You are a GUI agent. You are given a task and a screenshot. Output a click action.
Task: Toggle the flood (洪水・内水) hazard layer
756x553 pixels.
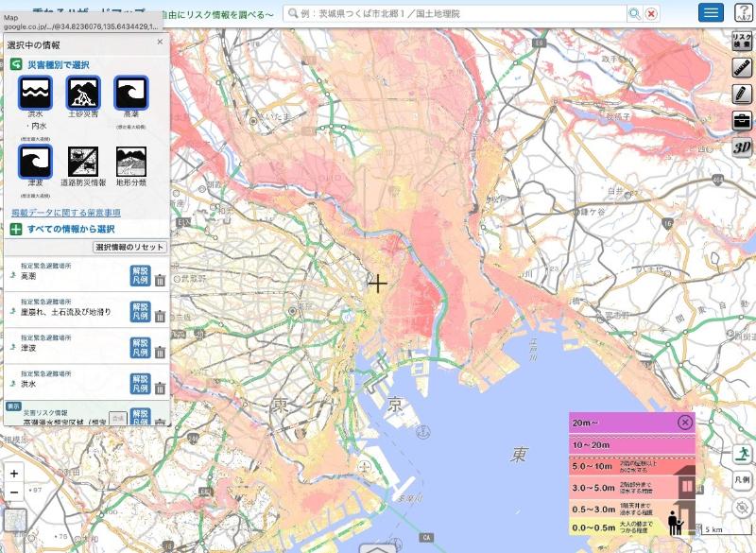[x=35, y=93]
